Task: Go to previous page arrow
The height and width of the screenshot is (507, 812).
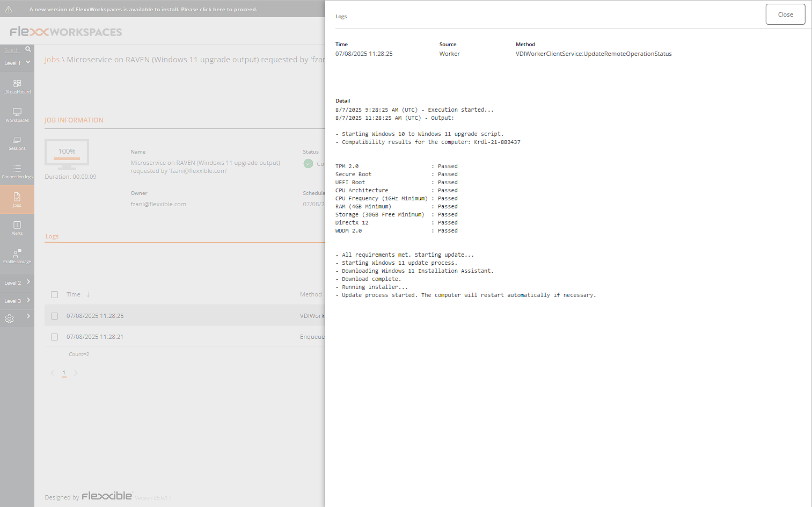Action: coord(53,373)
